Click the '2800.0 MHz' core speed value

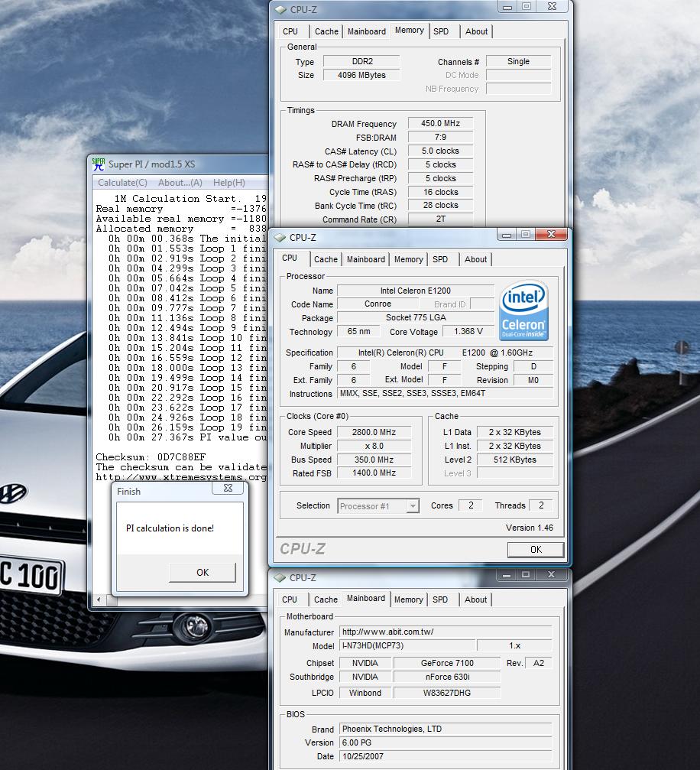[x=374, y=432]
